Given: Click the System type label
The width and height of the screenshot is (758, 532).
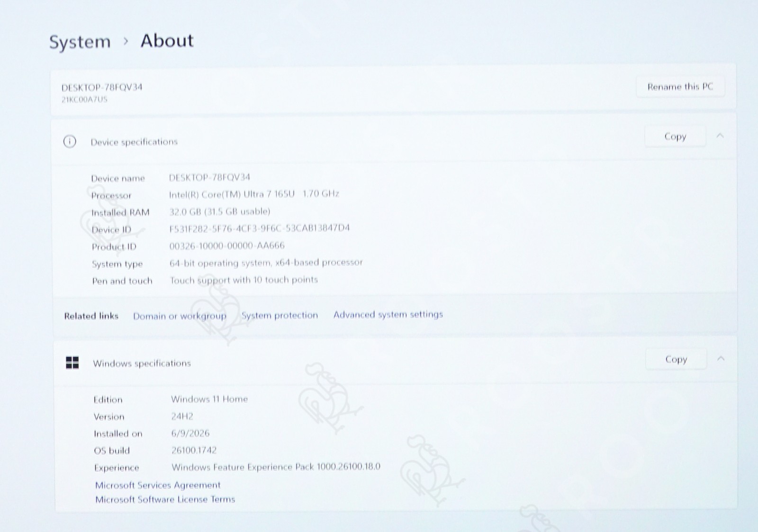Looking at the screenshot, I should point(117,264).
